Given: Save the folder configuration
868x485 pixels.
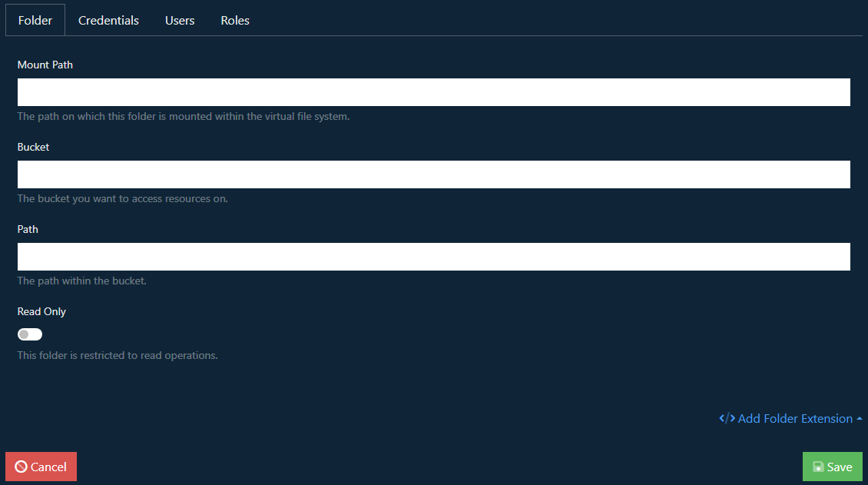Looking at the screenshot, I should point(832,467).
